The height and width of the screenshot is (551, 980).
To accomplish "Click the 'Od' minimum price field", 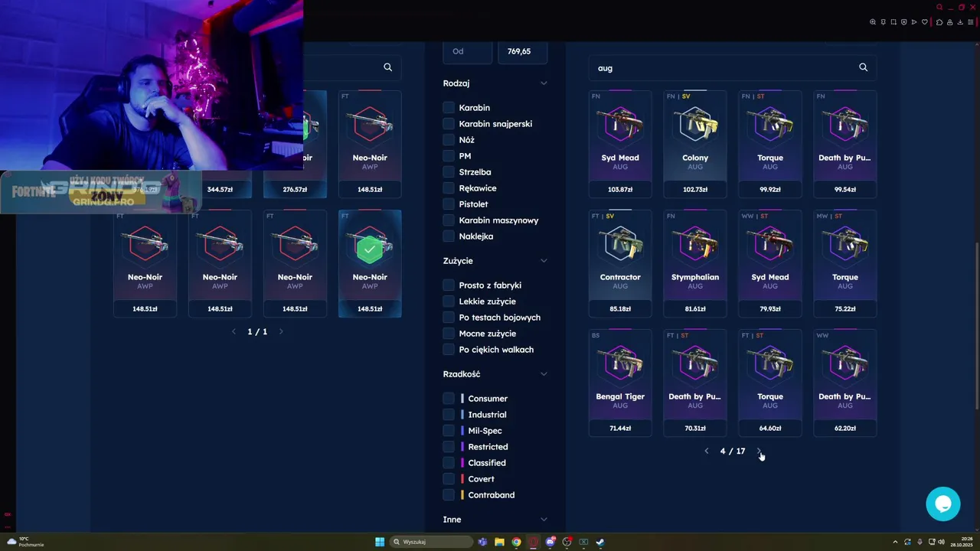I will (467, 51).
